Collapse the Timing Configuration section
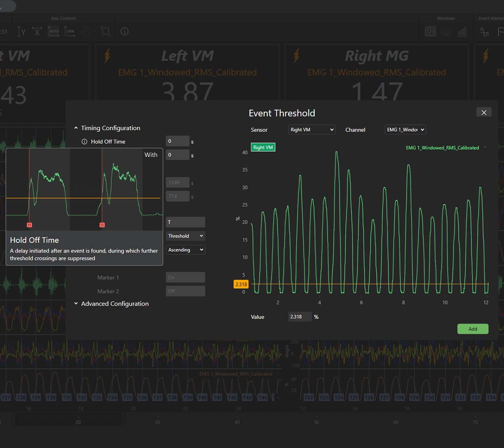 (x=76, y=128)
